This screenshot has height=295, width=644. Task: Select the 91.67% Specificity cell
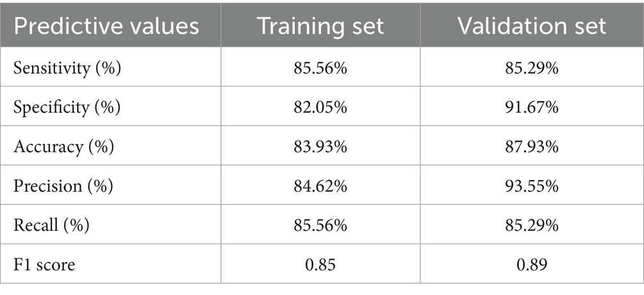coord(531,107)
